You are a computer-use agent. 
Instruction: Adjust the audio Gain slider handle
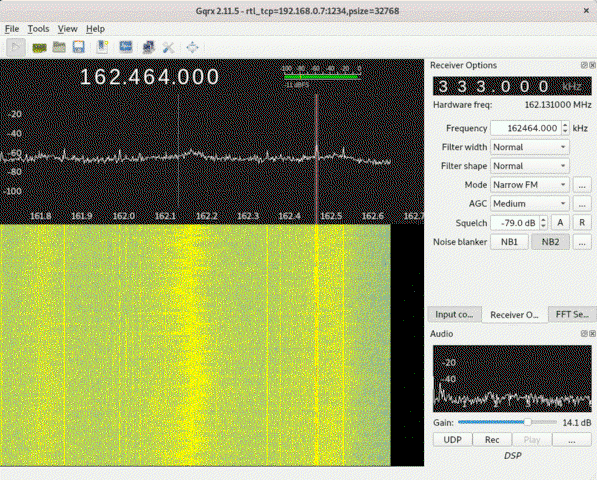528,422
